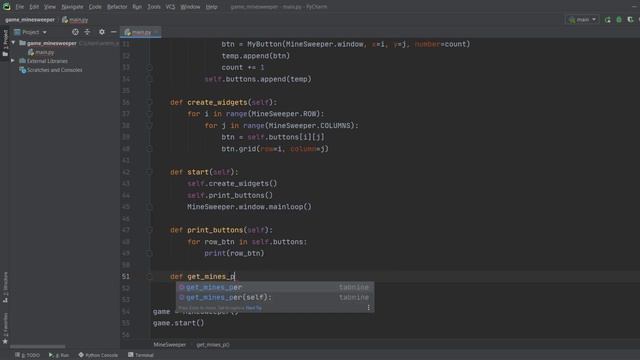
Task: Click the main.py breadcrumb in the navigation bar
Action: tap(75, 20)
